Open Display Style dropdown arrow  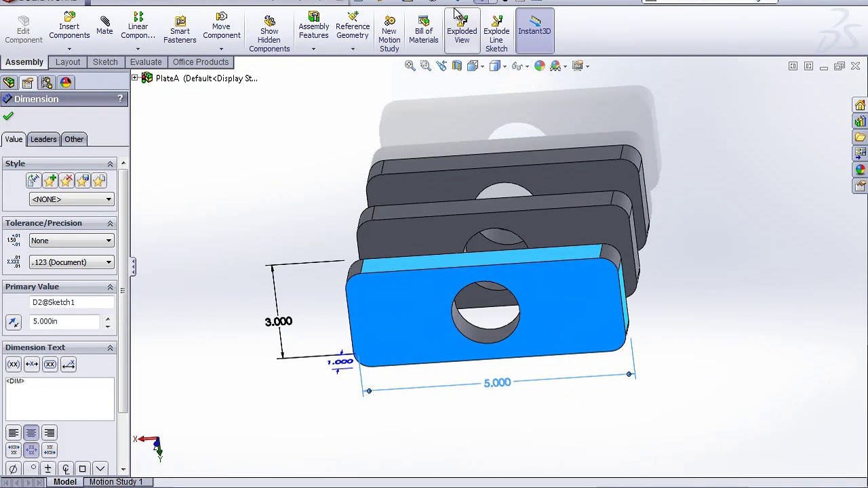click(504, 66)
